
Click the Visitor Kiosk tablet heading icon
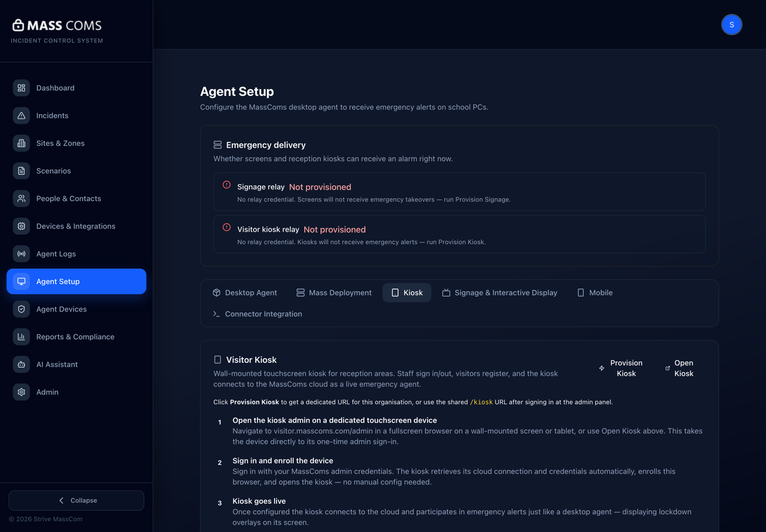pos(218,360)
